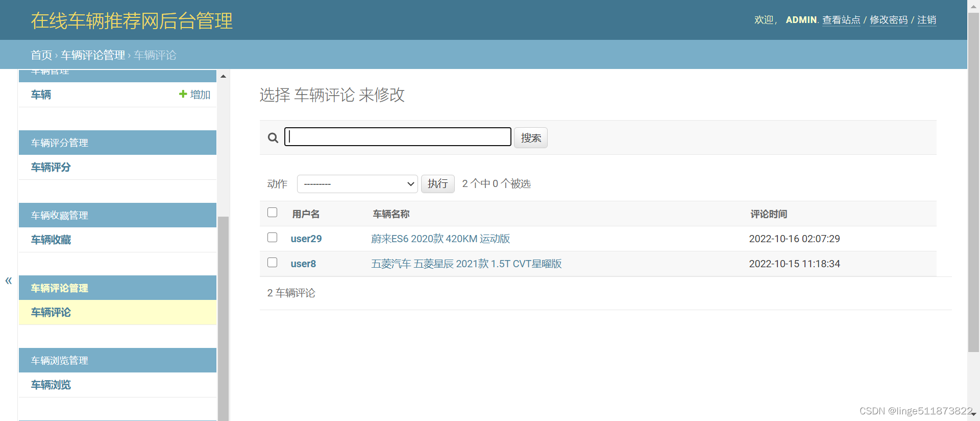Click the 2022-10-15 11:18:34 timestamp cell
This screenshot has width=980, height=421.
coord(794,264)
